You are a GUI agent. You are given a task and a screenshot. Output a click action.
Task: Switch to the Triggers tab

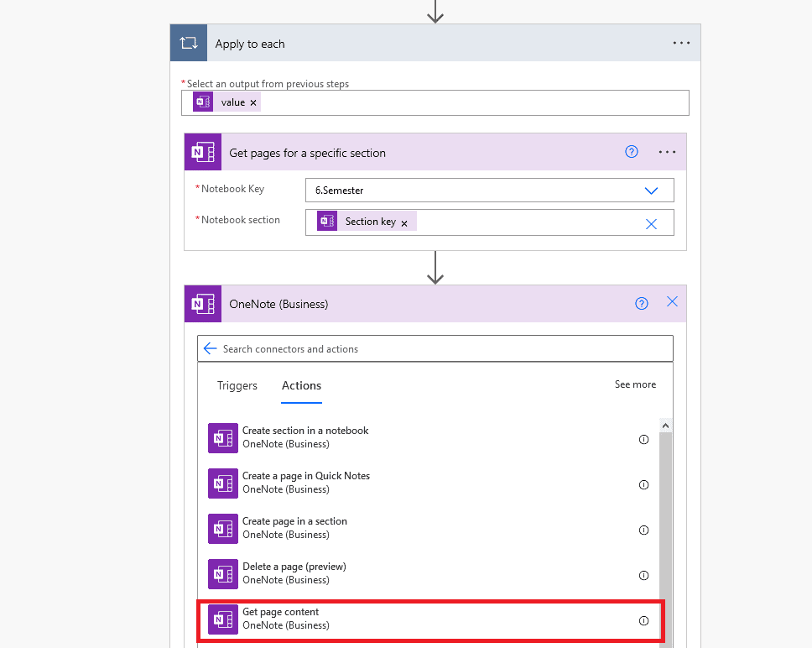coord(237,385)
